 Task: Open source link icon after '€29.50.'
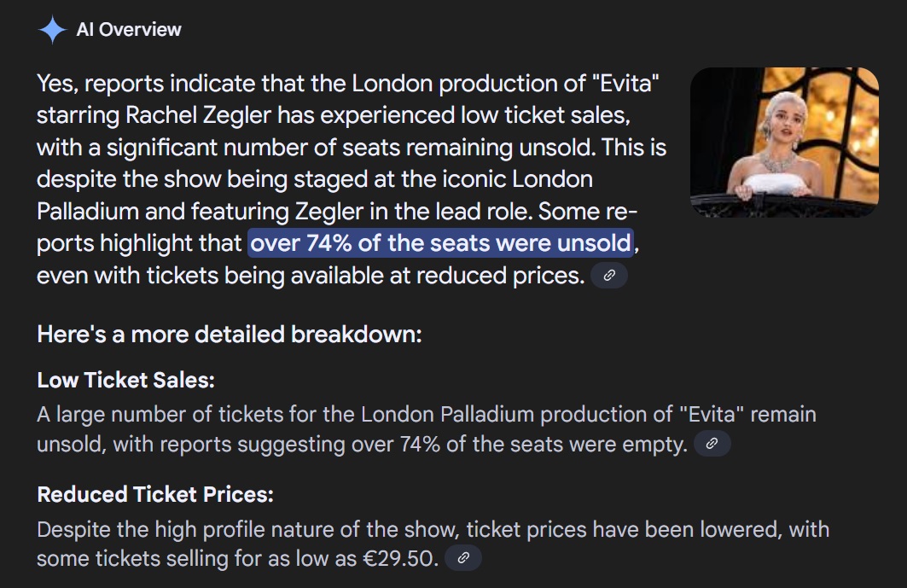pos(463,558)
